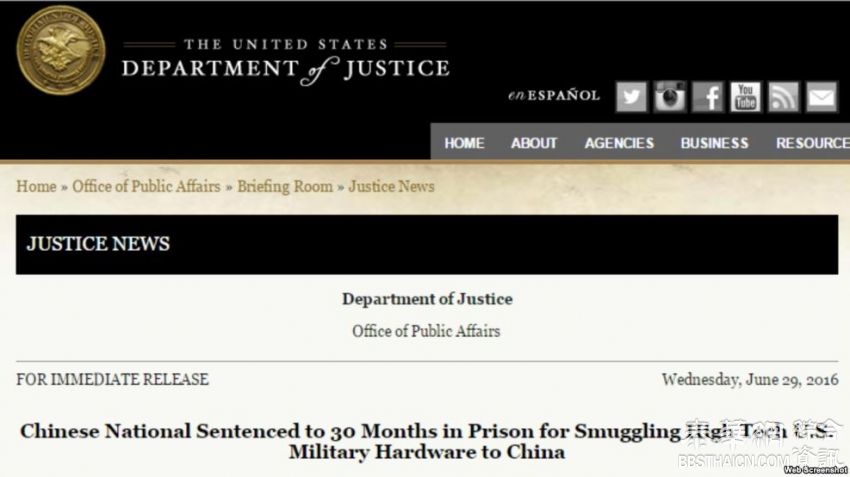Click the Department of Justice seal

tap(60, 50)
